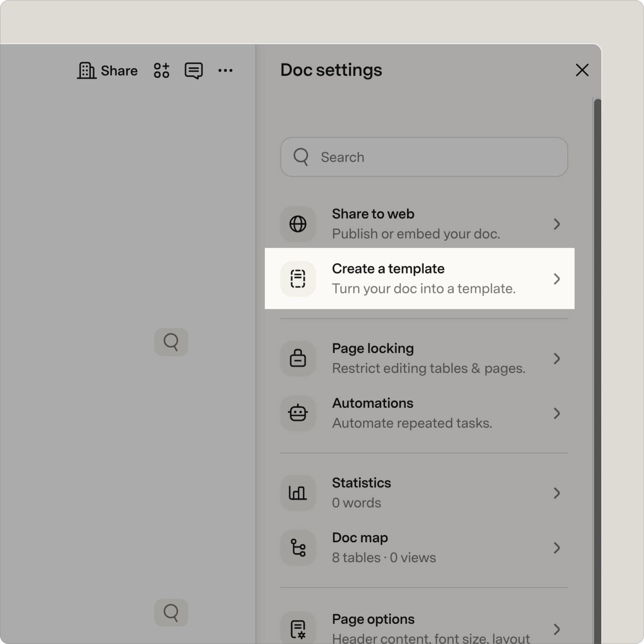644x644 pixels.
Task: Click the bar chart Statistics icon
Action: (298, 493)
